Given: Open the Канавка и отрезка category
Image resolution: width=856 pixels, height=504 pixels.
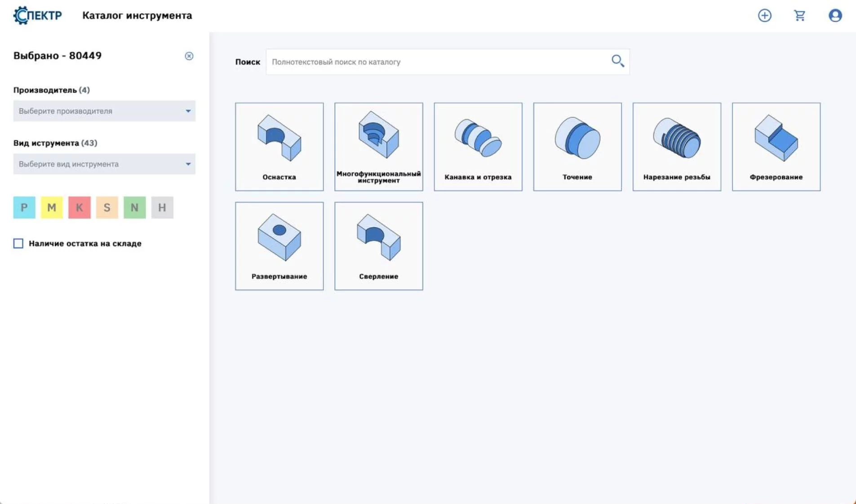Looking at the screenshot, I should tap(478, 147).
